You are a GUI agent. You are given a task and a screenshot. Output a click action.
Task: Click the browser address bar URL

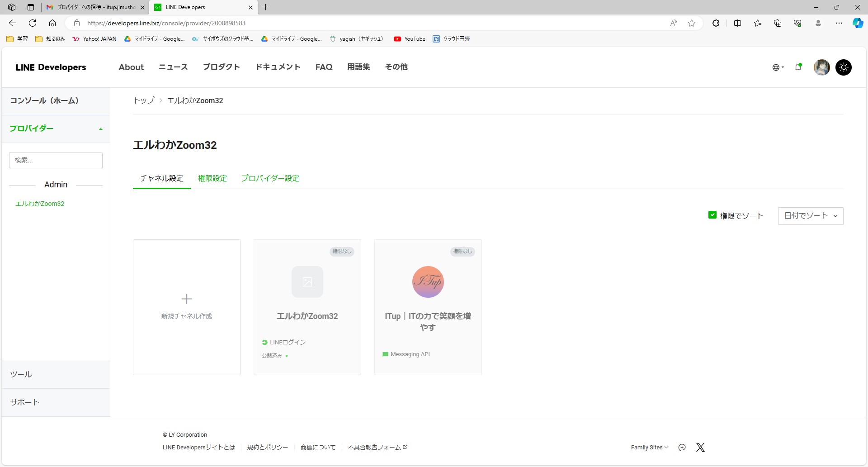click(166, 23)
